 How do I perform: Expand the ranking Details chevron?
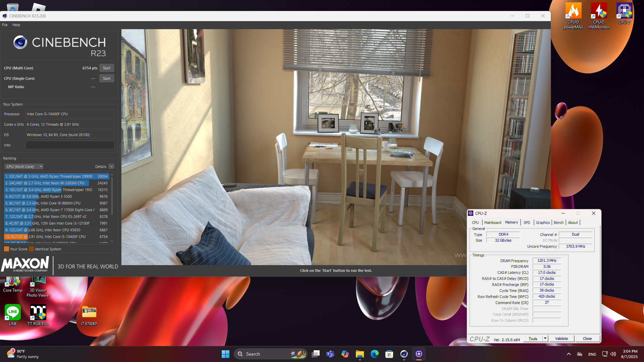[x=112, y=167]
